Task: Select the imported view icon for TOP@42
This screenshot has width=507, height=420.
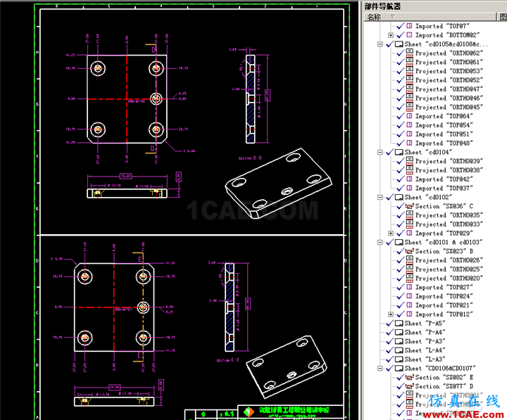Action: 409,179
